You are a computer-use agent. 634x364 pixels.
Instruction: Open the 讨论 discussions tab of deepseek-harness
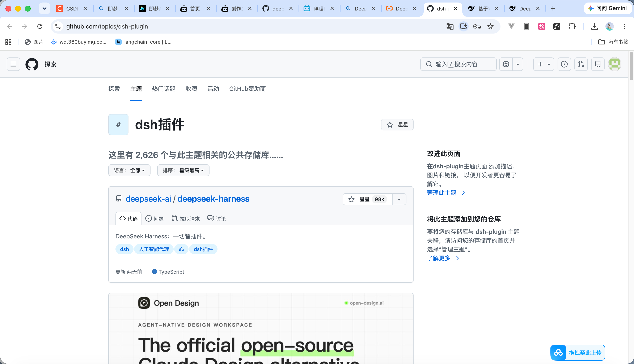216,219
